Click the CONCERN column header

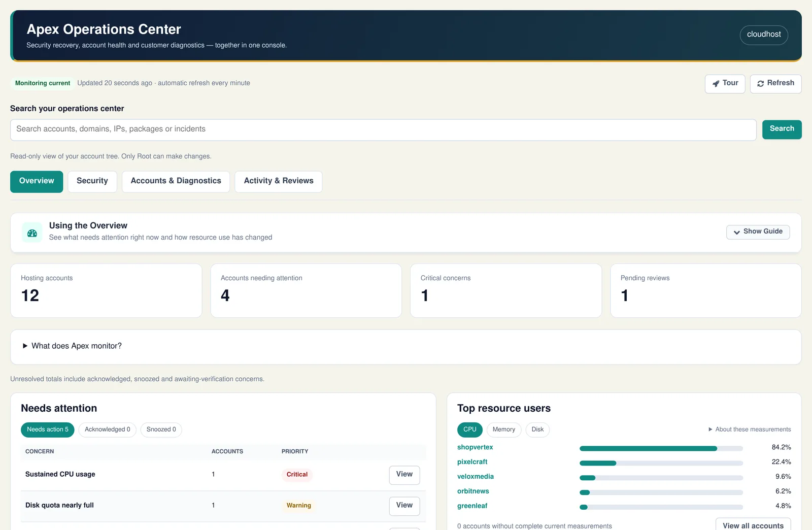(40, 451)
